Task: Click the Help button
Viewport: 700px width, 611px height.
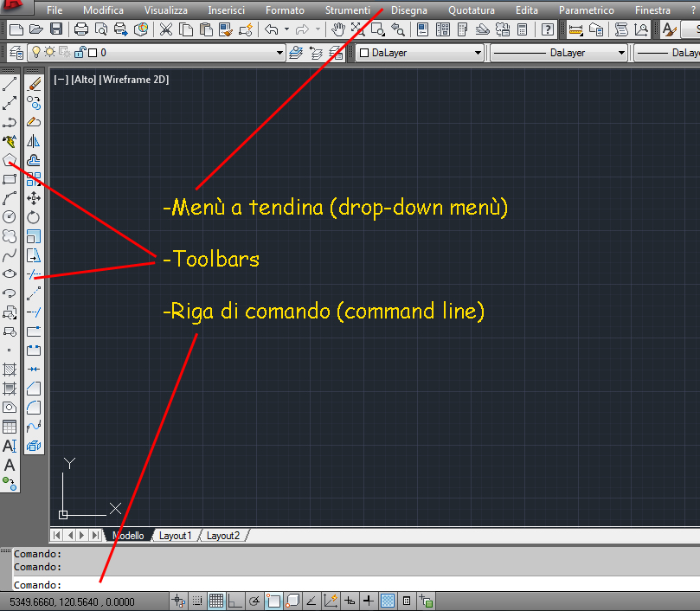Action: coord(548,29)
